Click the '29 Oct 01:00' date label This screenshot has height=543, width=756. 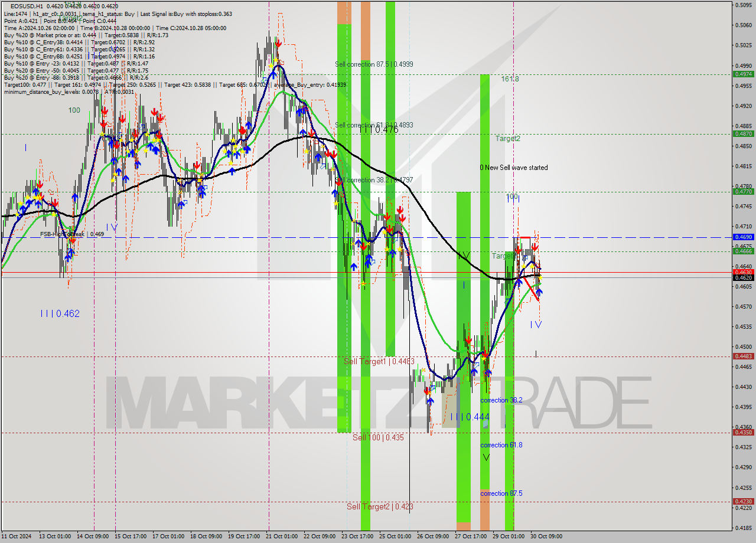(x=509, y=537)
